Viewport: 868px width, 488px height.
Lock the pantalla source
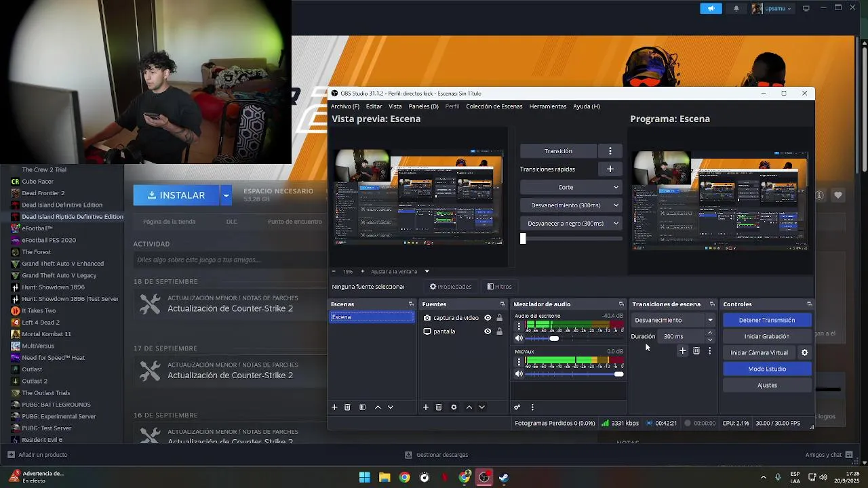coord(500,331)
